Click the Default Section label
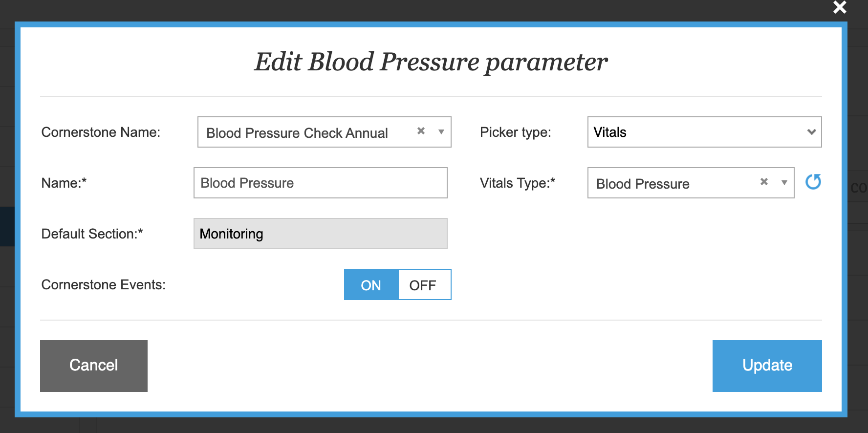868x433 pixels. point(92,234)
